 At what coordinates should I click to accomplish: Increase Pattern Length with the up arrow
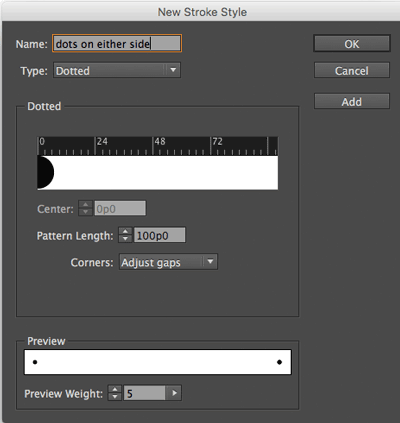[x=125, y=231]
